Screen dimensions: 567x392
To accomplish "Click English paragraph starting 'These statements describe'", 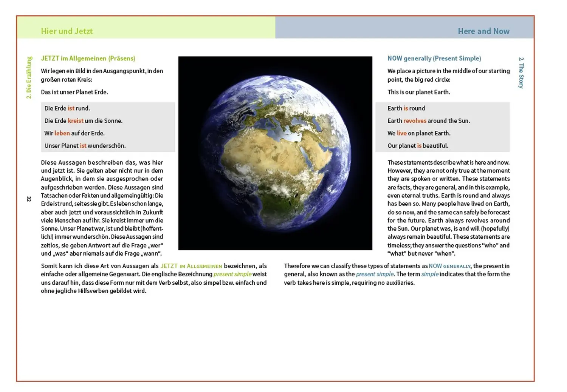I will (x=449, y=208).
